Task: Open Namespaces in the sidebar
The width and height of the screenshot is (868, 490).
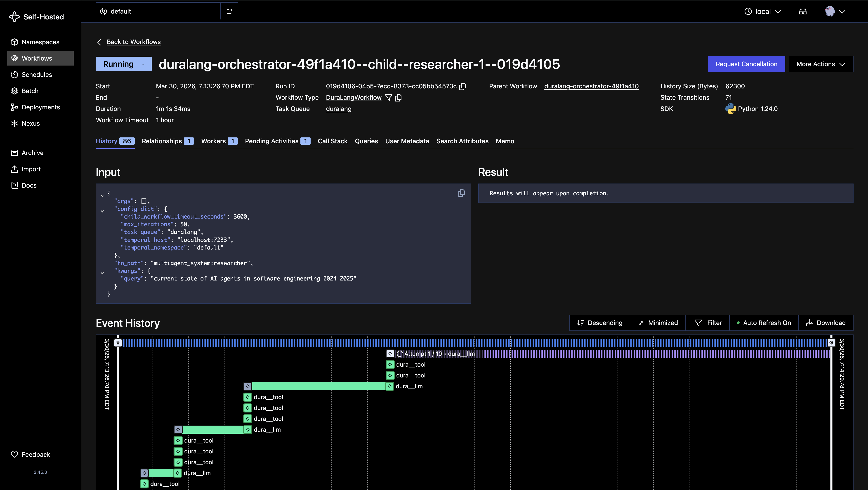Action: click(x=40, y=42)
